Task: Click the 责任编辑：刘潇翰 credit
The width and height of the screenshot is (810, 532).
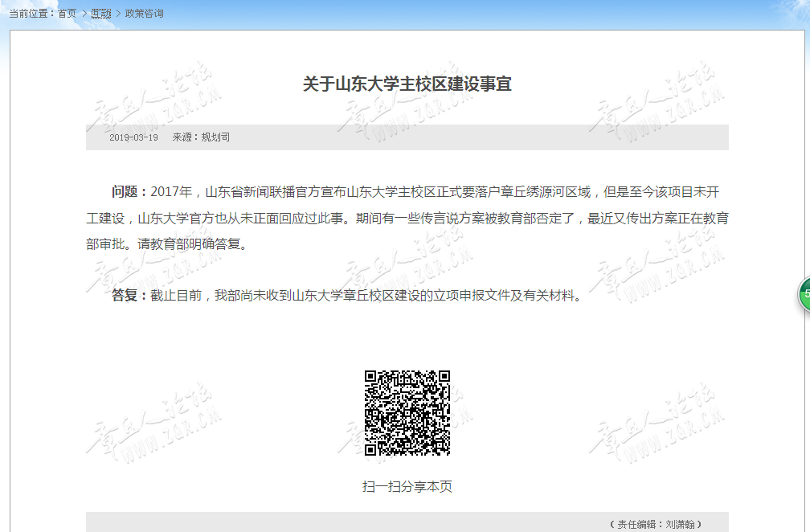Action: tap(656, 524)
